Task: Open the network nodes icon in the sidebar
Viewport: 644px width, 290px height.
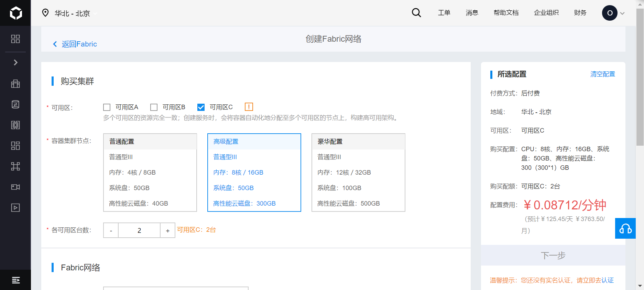Action: point(15,166)
